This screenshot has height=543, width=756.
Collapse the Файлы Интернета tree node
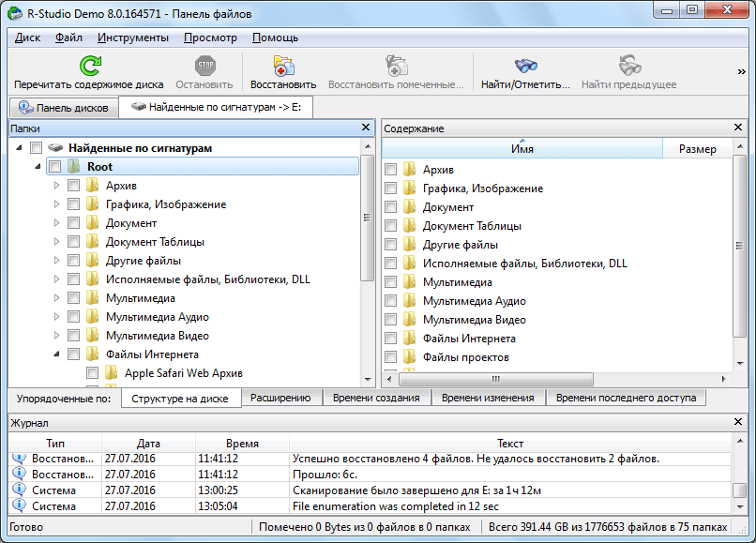(56, 354)
